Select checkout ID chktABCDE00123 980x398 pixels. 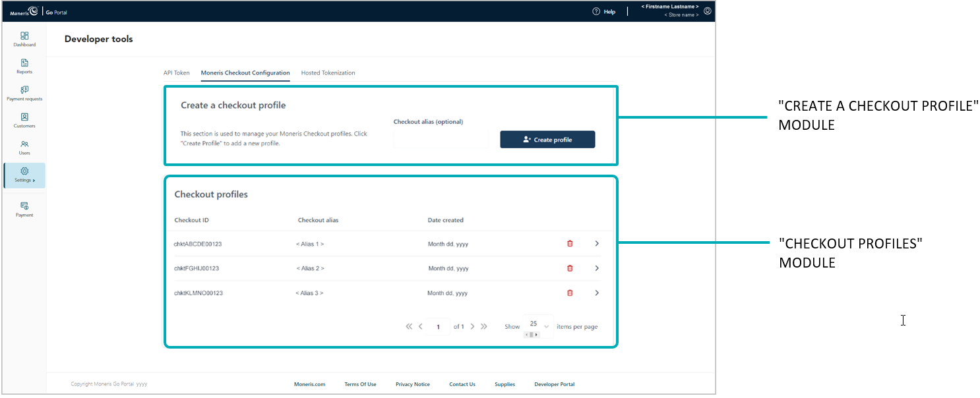coord(198,244)
